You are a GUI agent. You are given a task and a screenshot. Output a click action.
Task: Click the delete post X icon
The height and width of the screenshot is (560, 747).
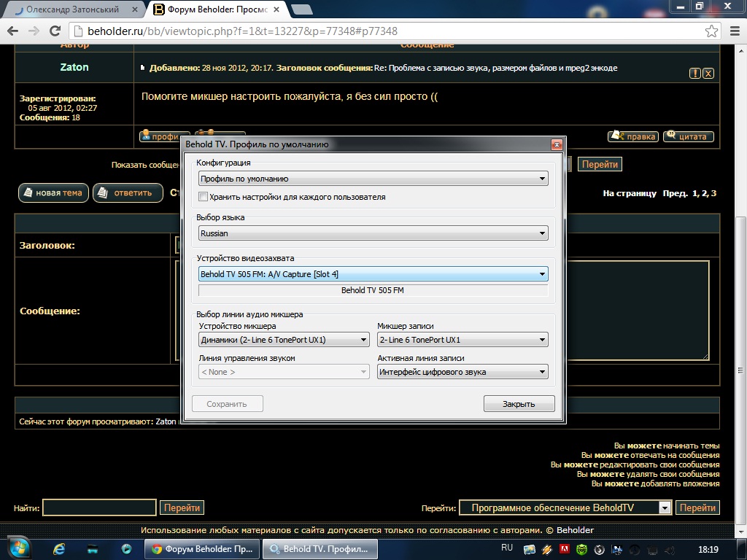(x=708, y=74)
